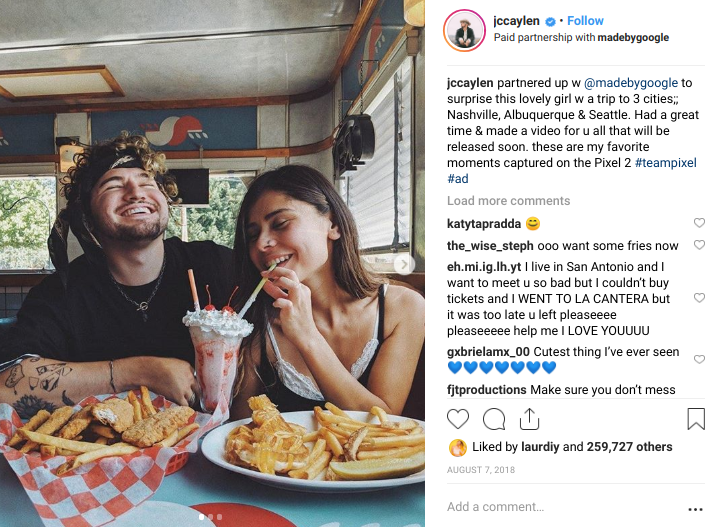This screenshot has width=718, height=527.
Task: Expand Load more comments
Action: coord(508,201)
